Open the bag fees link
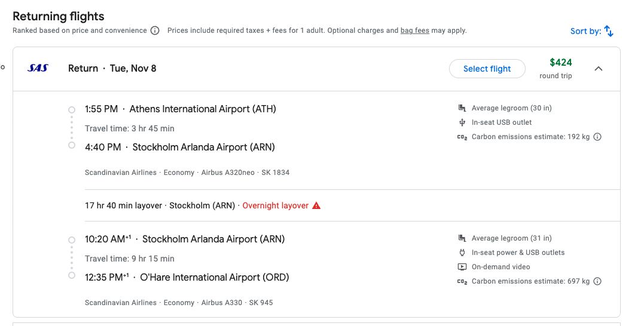 click(x=415, y=30)
